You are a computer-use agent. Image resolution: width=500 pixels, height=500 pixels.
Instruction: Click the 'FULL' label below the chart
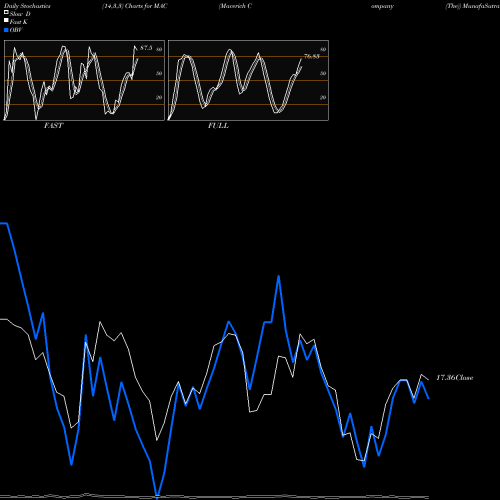tap(218, 126)
